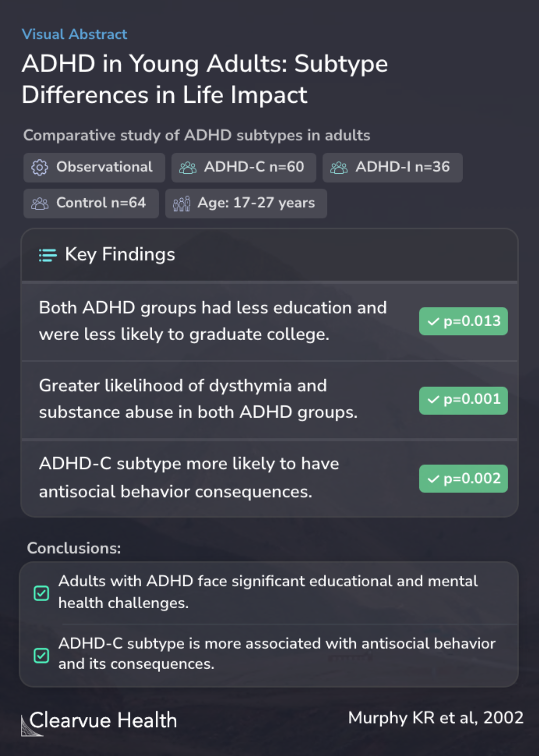
Task: Click the Age: 17-27 years tag
Action: click(x=246, y=203)
